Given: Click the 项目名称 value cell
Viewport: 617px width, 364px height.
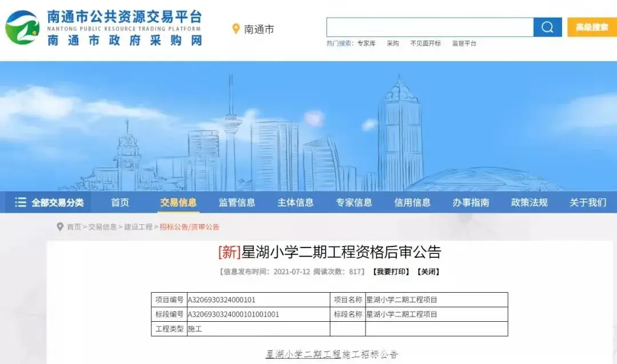Looking at the screenshot, I should pyautogui.click(x=436, y=300).
